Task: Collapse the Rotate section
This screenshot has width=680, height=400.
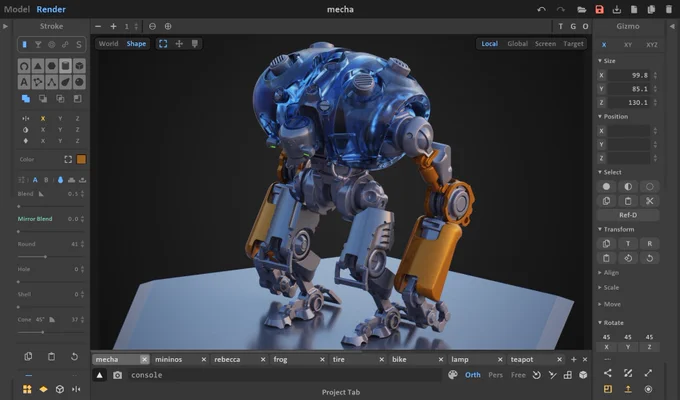Action: [611, 323]
